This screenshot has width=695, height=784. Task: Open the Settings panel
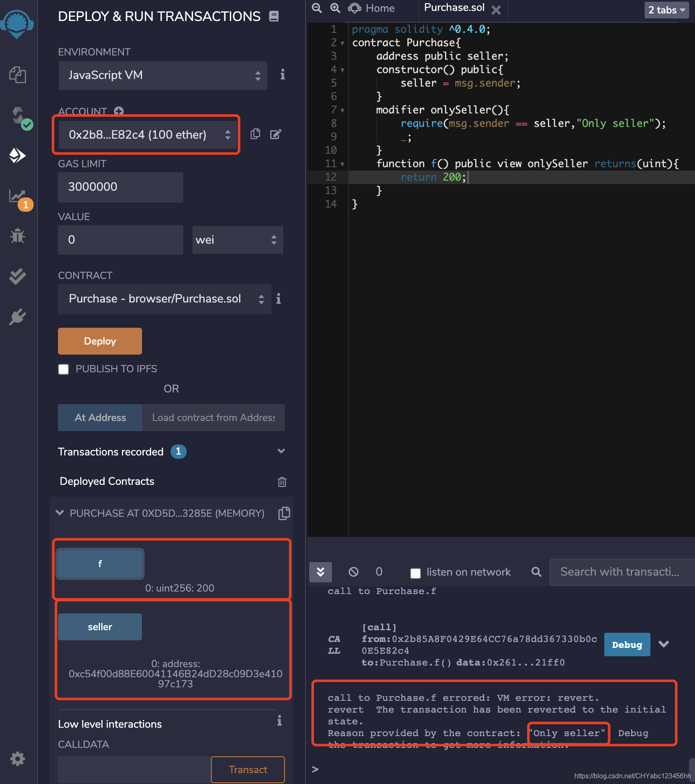(x=18, y=759)
